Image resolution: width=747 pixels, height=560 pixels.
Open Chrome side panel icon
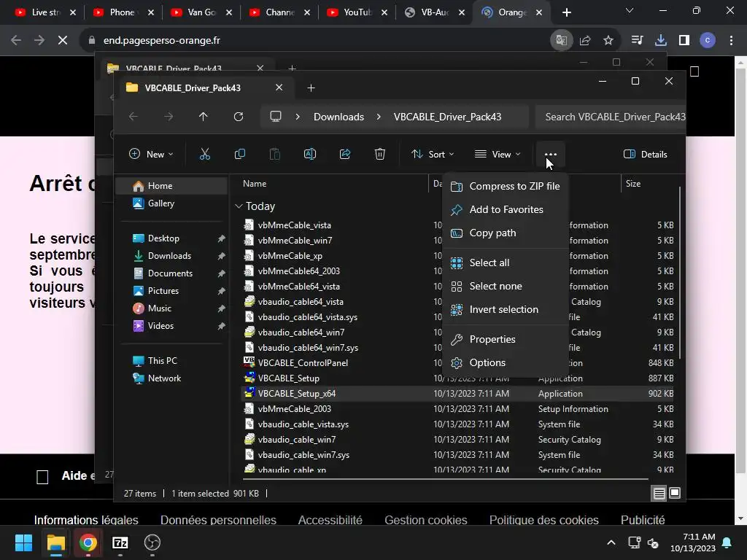pos(684,41)
